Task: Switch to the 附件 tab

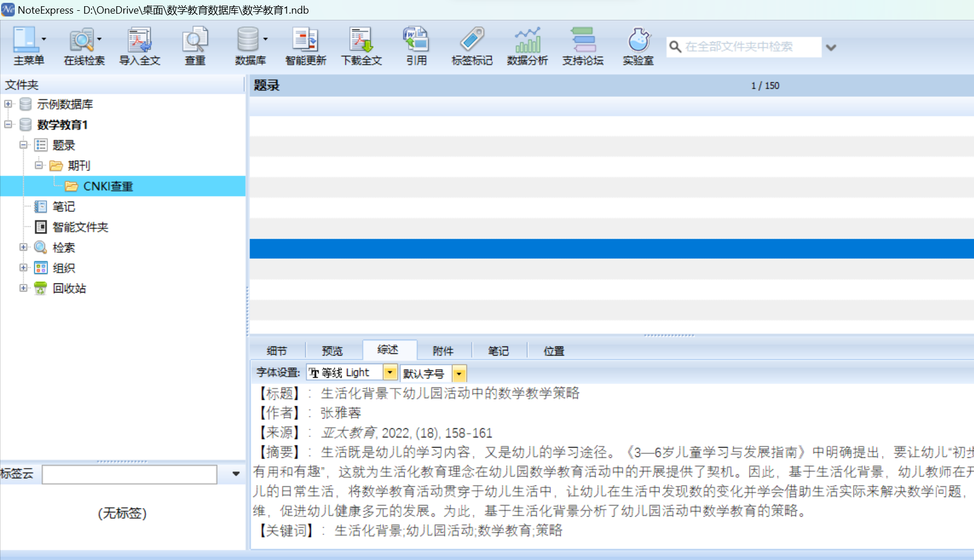Action: pos(443,351)
